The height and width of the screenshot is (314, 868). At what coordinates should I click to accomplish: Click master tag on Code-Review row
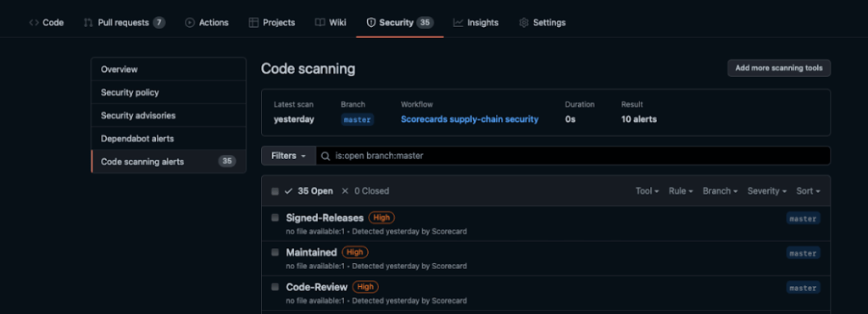pos(804,288)
